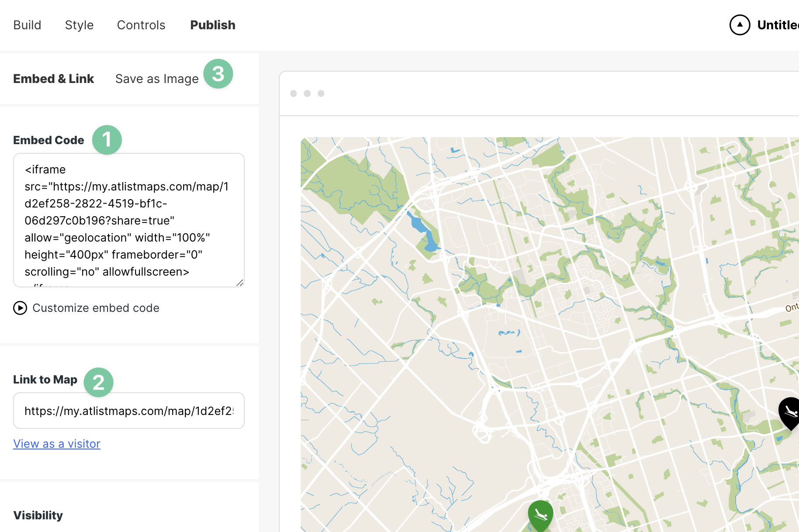Click the green sledding map marker
The height and width of the screenshot is (532, 799).
[540, 515]
